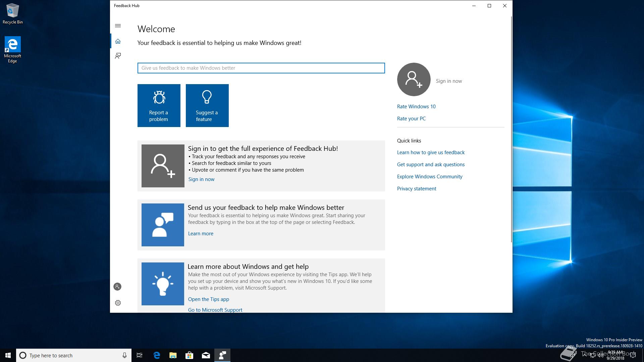Go to the Home sidebar icon
Image resolution: width=644 pixels, height=362 pixels.
tap(118, 41)
